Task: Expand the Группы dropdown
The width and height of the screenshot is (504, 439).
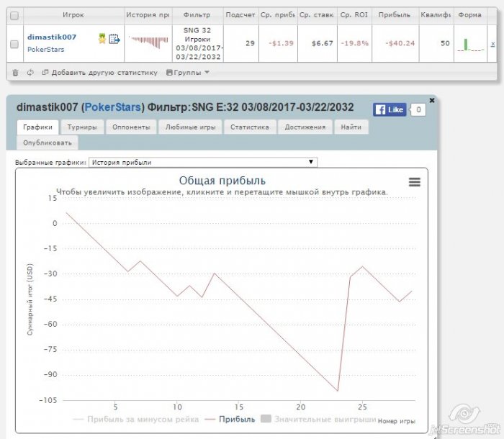Action: point(188,73)
